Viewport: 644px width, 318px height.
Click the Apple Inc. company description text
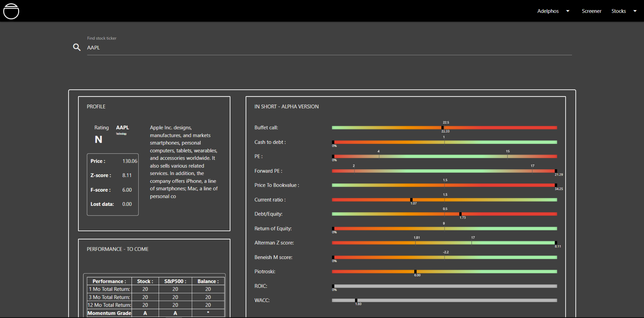pos(183,162)
